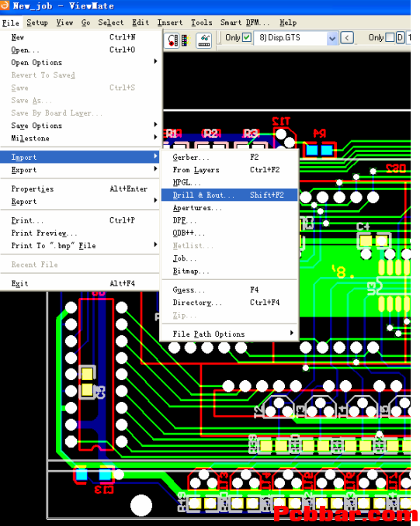
Task: Open the Help menu
Action: pos(288,22)
